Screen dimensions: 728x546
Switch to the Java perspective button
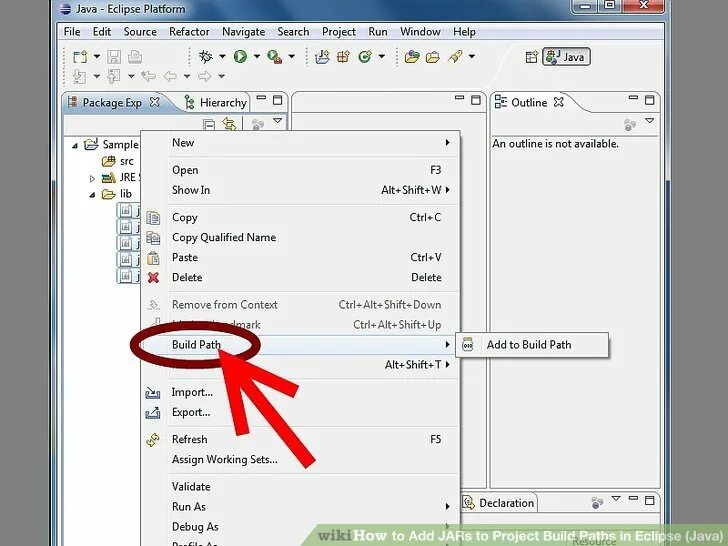(566, 57)
